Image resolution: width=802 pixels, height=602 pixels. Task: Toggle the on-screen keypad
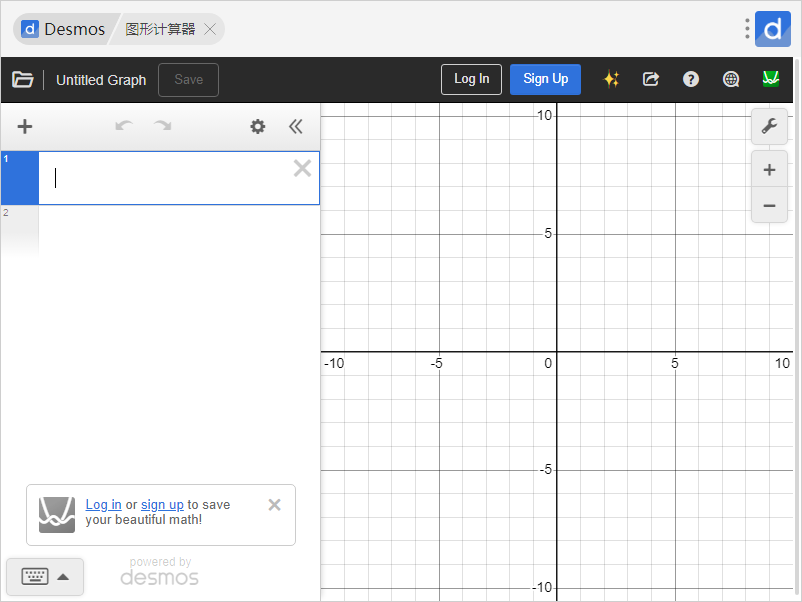(x=45, y=576)
